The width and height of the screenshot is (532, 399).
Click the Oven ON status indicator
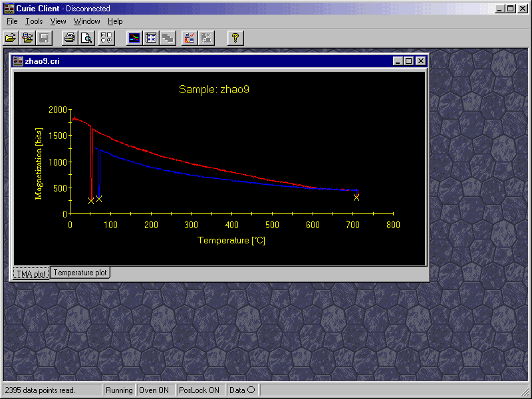pos(154,390)
